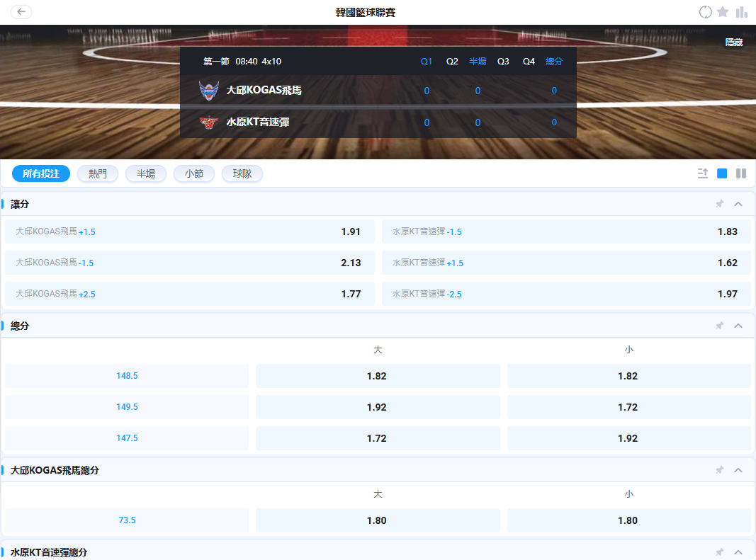Click the Q4 column header in scoreboard

(x=529, y=61)
